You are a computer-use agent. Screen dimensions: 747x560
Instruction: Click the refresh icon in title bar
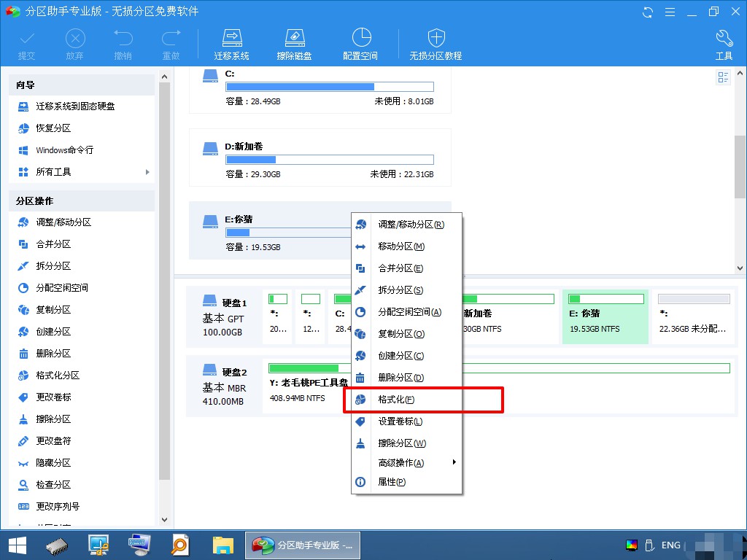(x=648, y=12)
